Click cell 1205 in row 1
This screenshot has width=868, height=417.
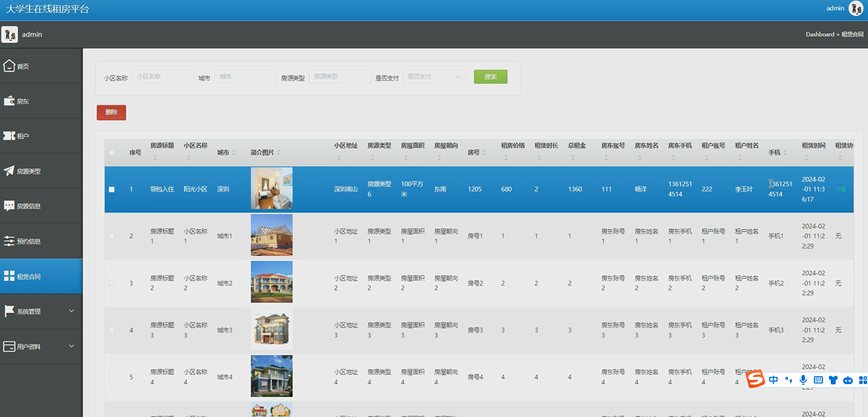(474, 189)
